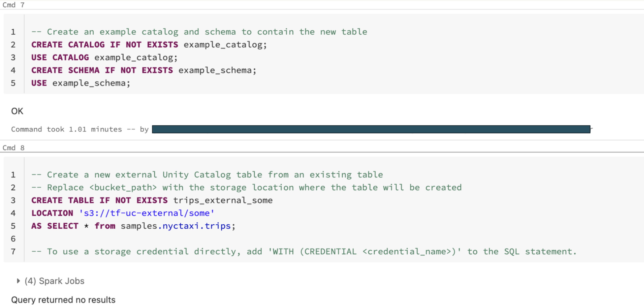644x308 pixels.
Task: Click line number 5 in Cmd 7
Action: pos(13,83)
